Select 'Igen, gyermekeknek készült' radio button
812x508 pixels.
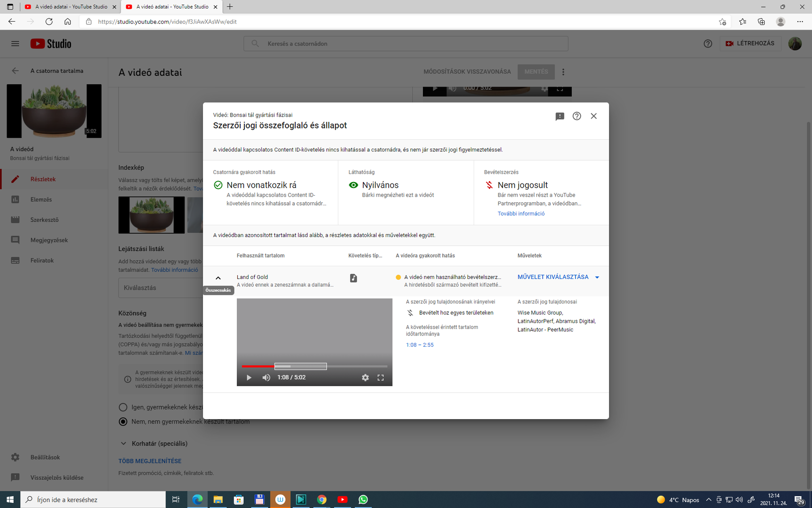[x=123, y=407]
